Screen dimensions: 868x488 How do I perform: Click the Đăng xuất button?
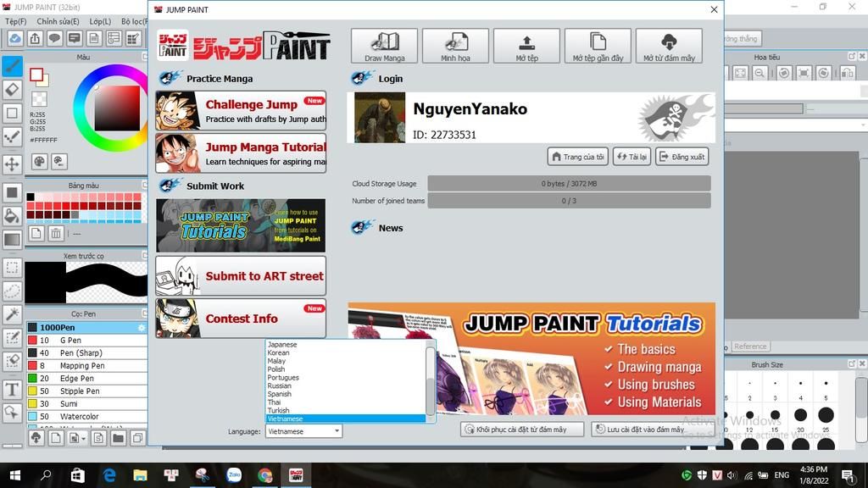[x=682, y=157]
